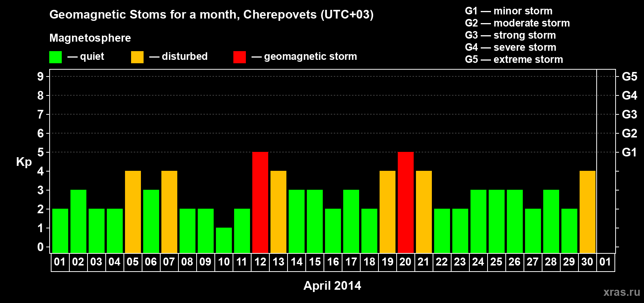
Task: Click the 'G3 — strong storm' legend line
Action: click(x=510, y=35)
